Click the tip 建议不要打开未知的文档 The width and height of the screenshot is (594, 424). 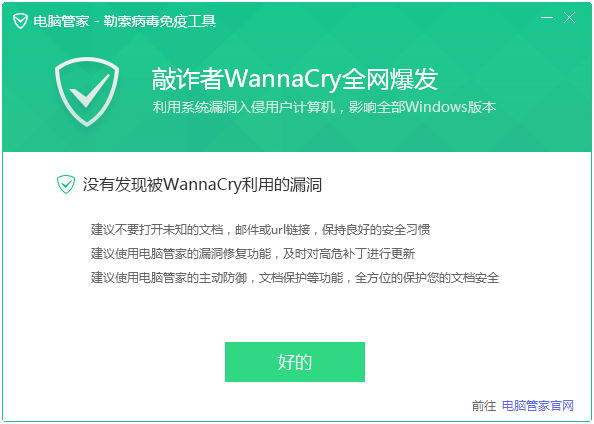158,230
